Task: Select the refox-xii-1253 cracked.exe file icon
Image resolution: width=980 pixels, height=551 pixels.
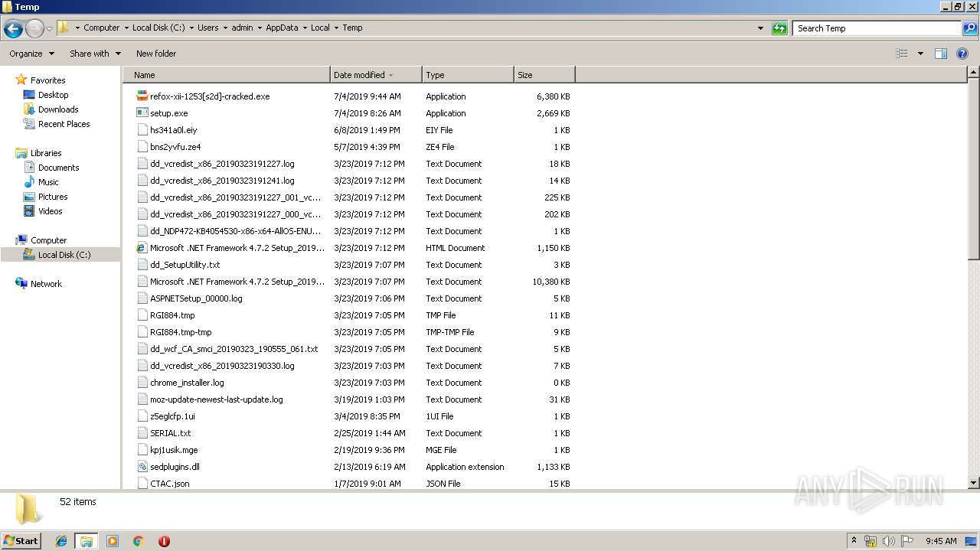Action: click(x=142, y=96)
